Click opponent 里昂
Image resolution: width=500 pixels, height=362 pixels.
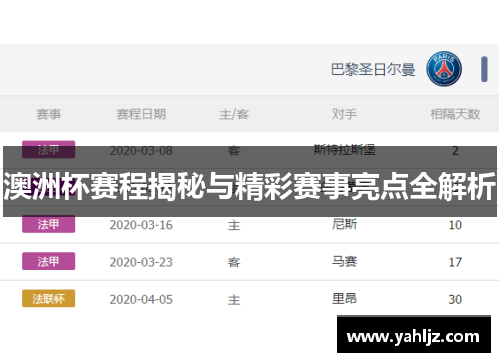click(344, 298)
